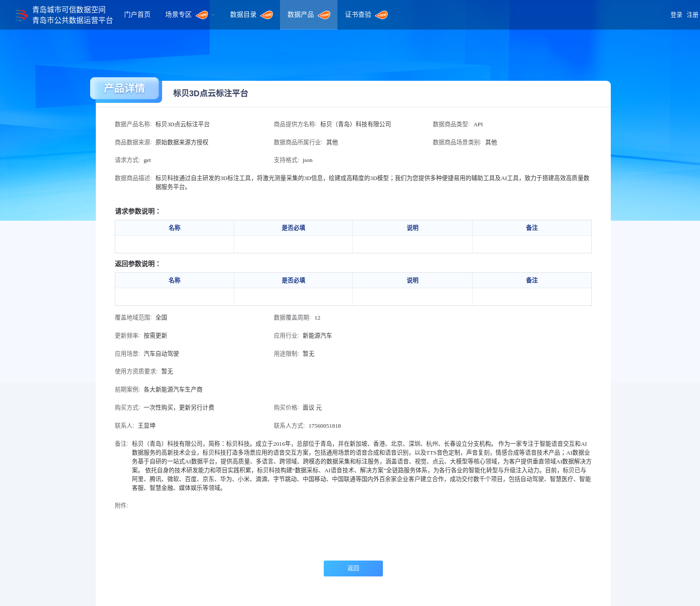This screenshot has width=700, height=606.
Task: Click 说明 header in 请求参数 table
Action: pos(412,228)
